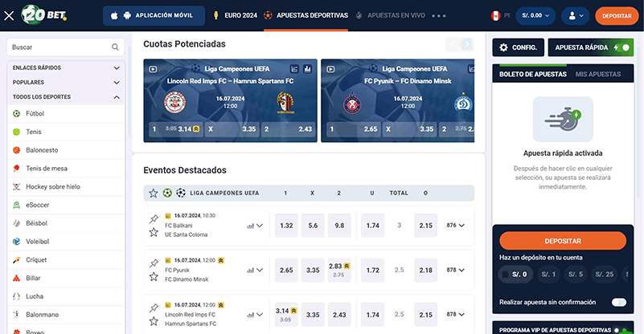The height and width of the screenshot is (334, 644).
Task: Select Fútbol in the sports list
Action: pyautogui.click(x=66, y=114)
